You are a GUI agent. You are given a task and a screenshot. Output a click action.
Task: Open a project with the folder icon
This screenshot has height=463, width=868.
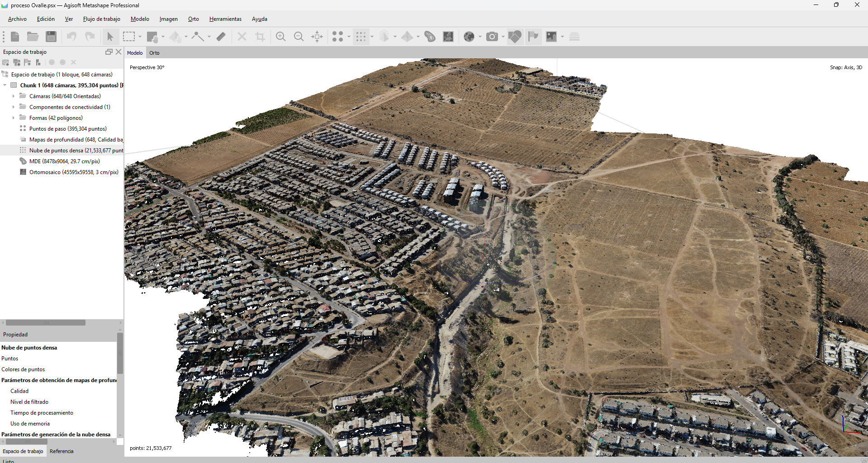point(33,37)
